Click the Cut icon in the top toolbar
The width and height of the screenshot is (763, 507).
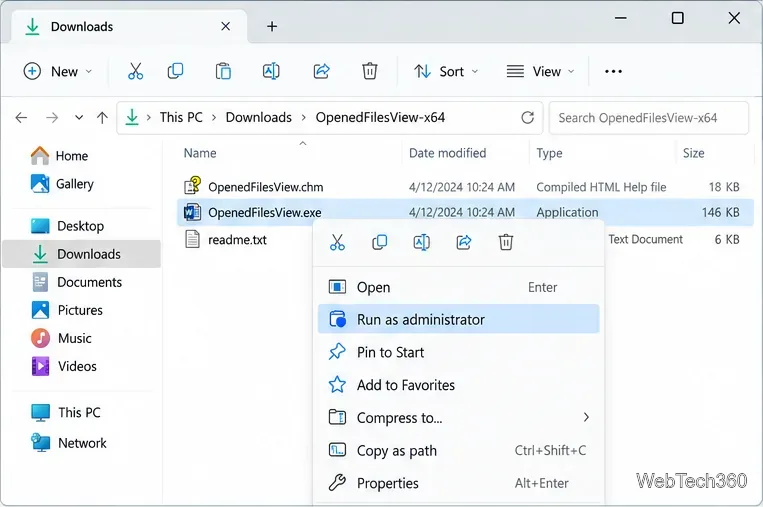point(135,72)
